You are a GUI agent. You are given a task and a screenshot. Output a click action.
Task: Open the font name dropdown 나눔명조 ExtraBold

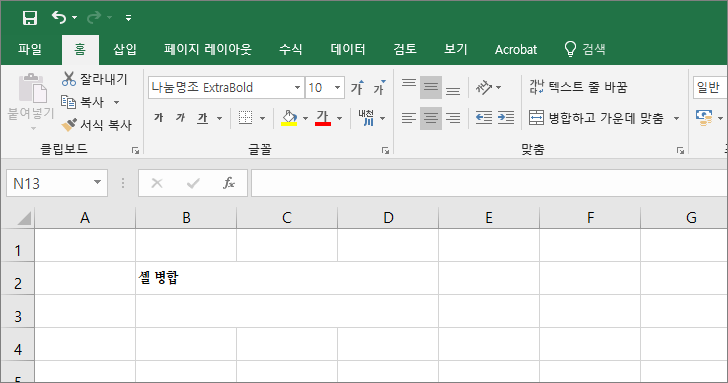297,87
